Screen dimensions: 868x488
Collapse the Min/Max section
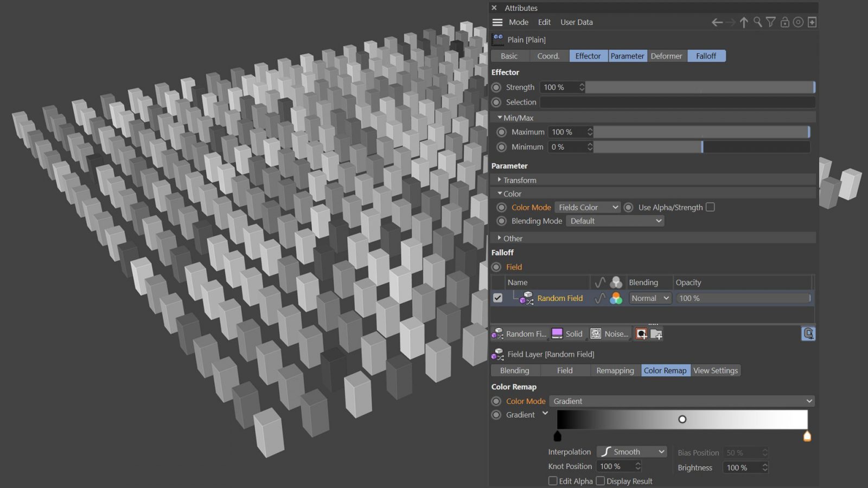pyautogui.click(x=500, y=117)
